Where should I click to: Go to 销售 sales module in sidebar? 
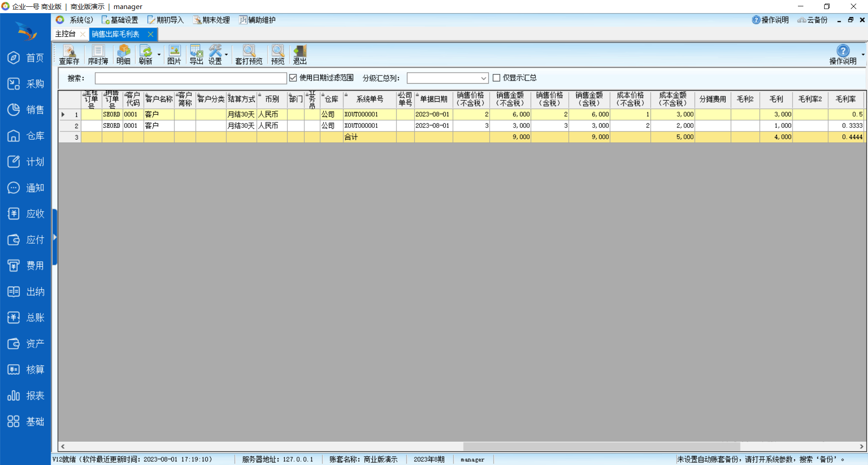tap(26, 110)
